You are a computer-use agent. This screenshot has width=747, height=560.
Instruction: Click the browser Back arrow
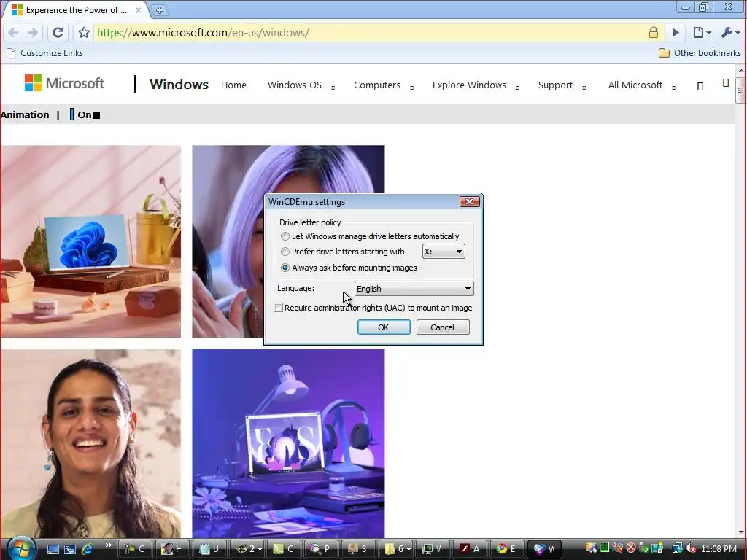point(13,32)
